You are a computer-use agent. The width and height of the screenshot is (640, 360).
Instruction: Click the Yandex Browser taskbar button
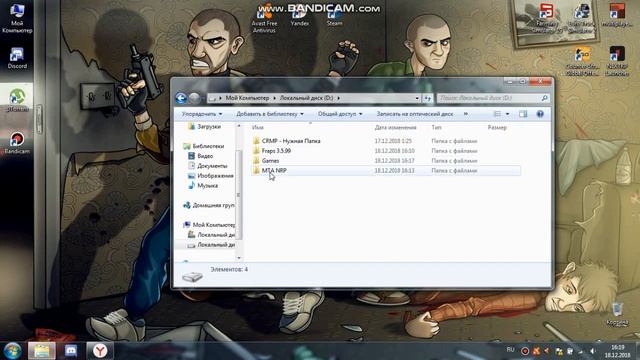point(100,351)
